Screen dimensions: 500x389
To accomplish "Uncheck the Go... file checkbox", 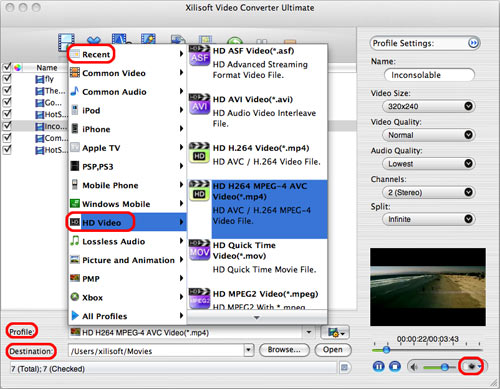I will 7,102.
